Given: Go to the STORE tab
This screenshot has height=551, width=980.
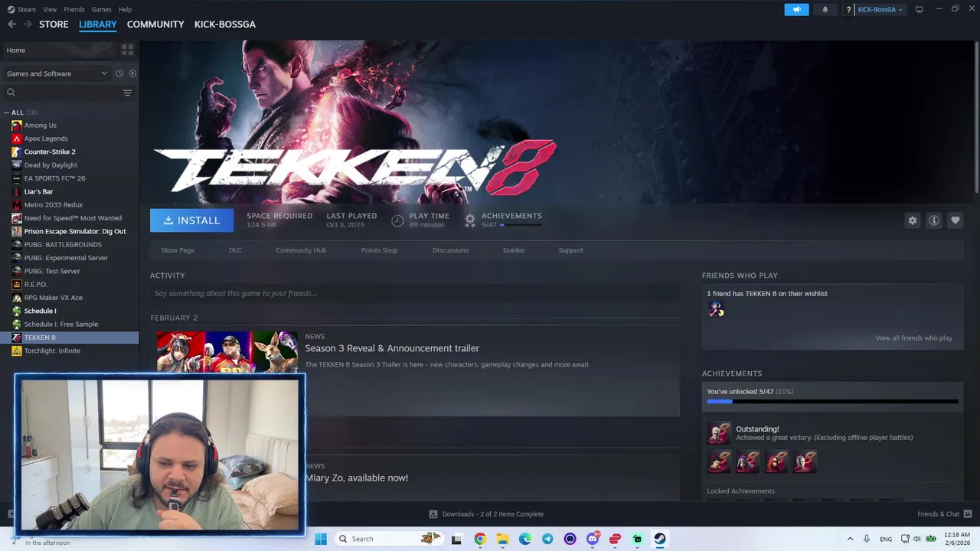Looking at the screenshot, I should coord(54,24).
